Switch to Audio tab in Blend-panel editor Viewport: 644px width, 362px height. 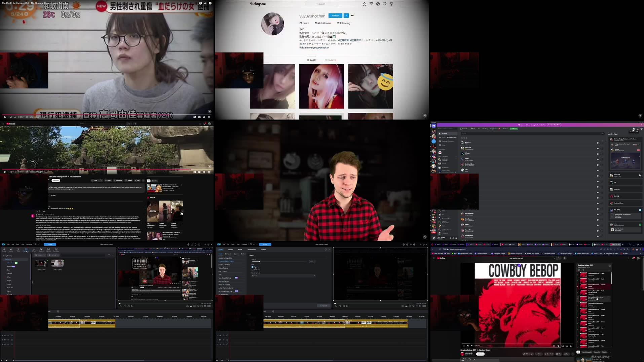coord(230,250)
